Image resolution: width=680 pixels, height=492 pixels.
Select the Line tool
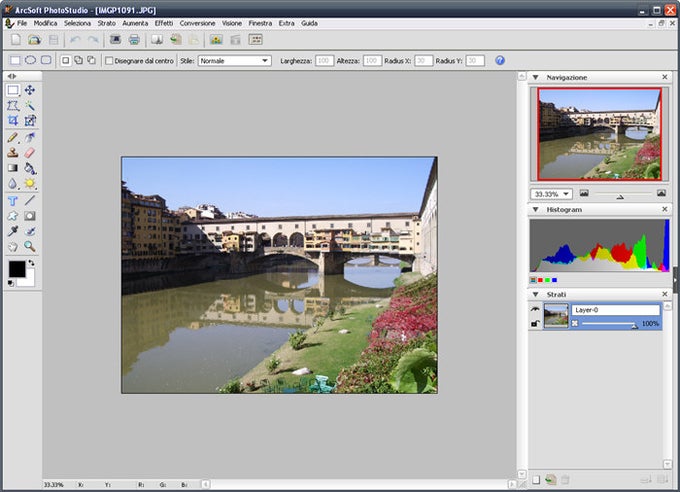[29, 200]
